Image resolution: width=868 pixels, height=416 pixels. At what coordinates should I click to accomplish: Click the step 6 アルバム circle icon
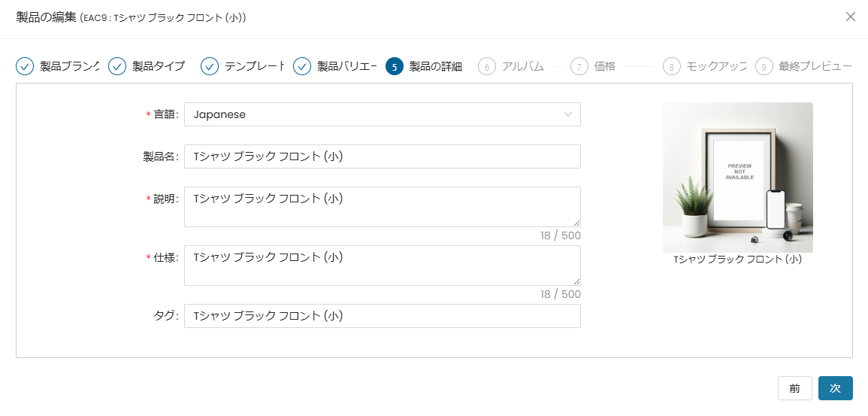tap(487, 66)
